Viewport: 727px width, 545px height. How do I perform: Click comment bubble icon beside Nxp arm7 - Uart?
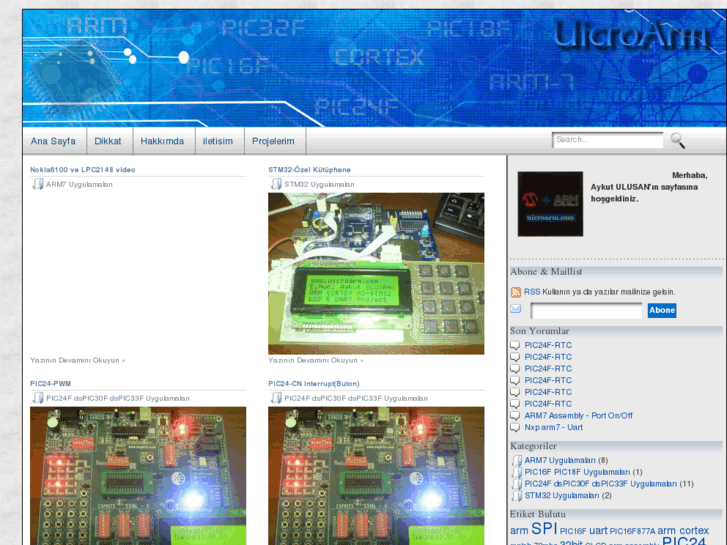click(515, 427)
